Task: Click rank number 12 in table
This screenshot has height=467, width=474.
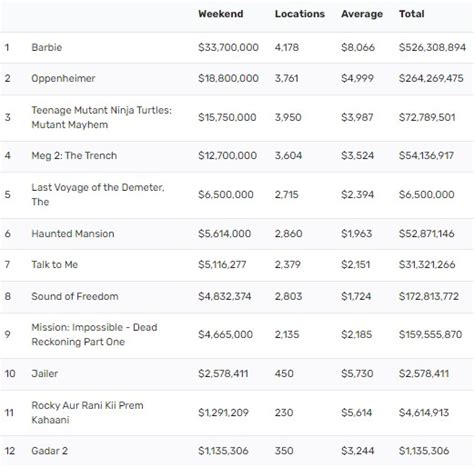Action: click(10, 451)
